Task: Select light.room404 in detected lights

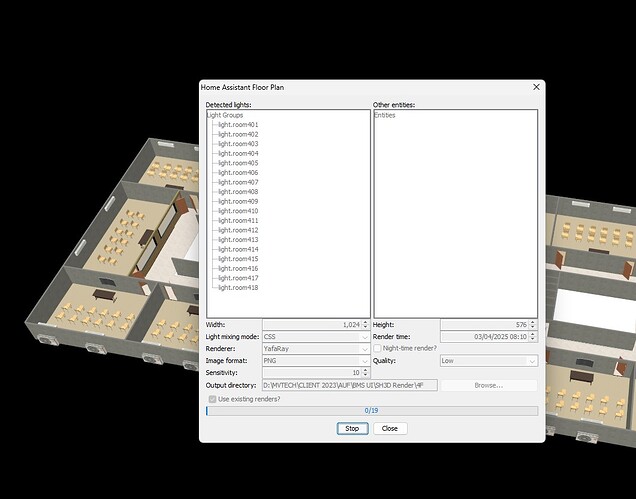Action: (x=238, y=154)
